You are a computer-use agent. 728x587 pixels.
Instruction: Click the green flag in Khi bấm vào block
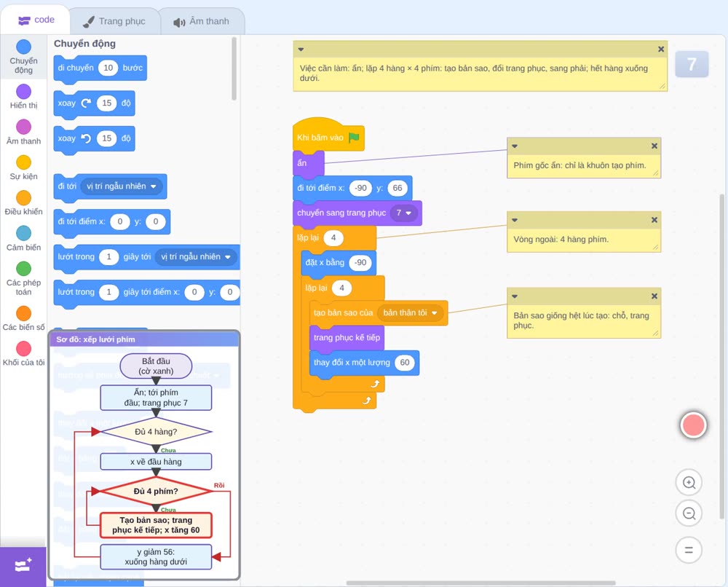[x=355, y=138]
